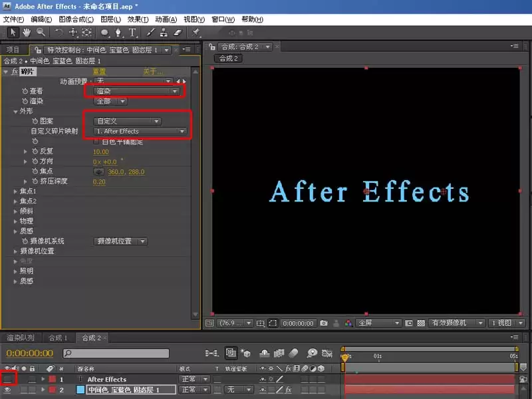532x399 pixels.
Task: Pick the Brush tool
Action: (151, 33)
